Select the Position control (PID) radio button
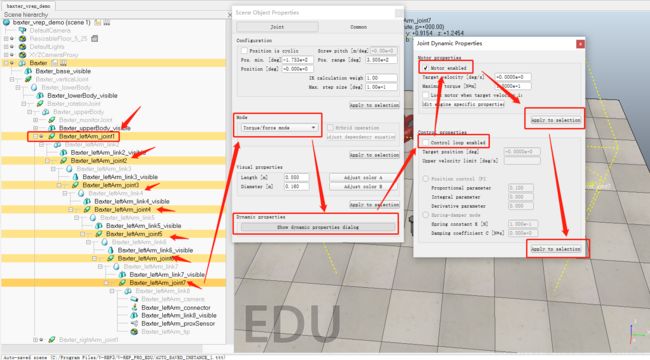 pyautogui.click(x=425, y=179)
